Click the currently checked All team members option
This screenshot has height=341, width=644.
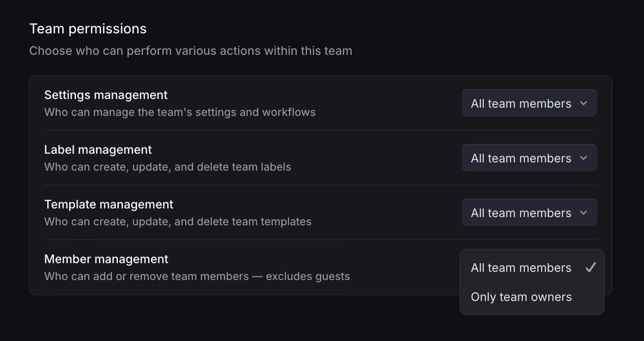click(521, 267)
